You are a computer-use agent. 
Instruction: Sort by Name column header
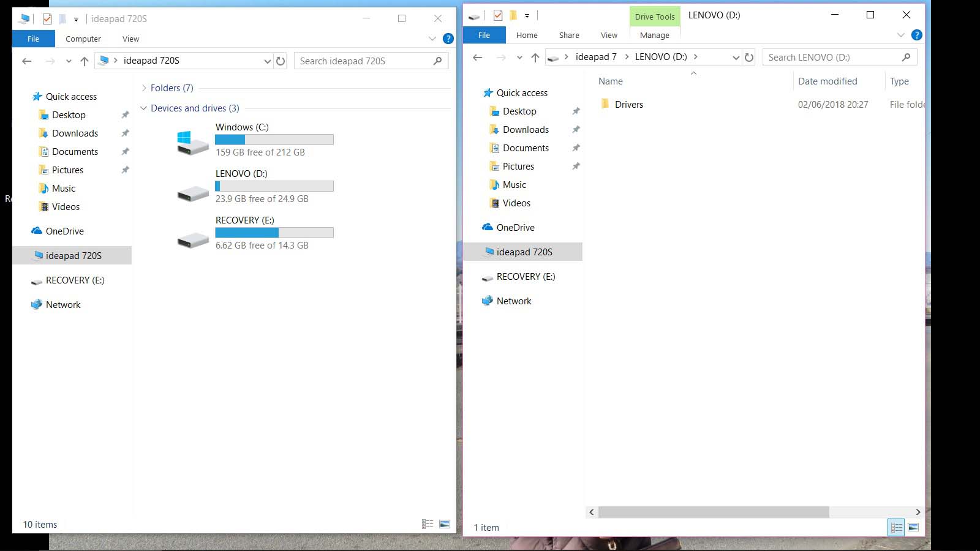coord(611,81)
